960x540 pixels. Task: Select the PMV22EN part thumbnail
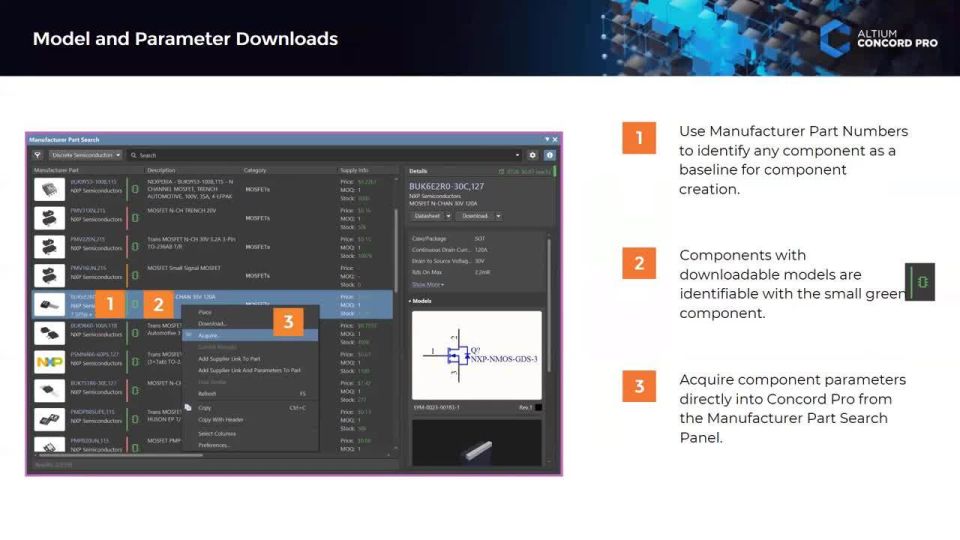pyautogui.click(x=49, y=247)
